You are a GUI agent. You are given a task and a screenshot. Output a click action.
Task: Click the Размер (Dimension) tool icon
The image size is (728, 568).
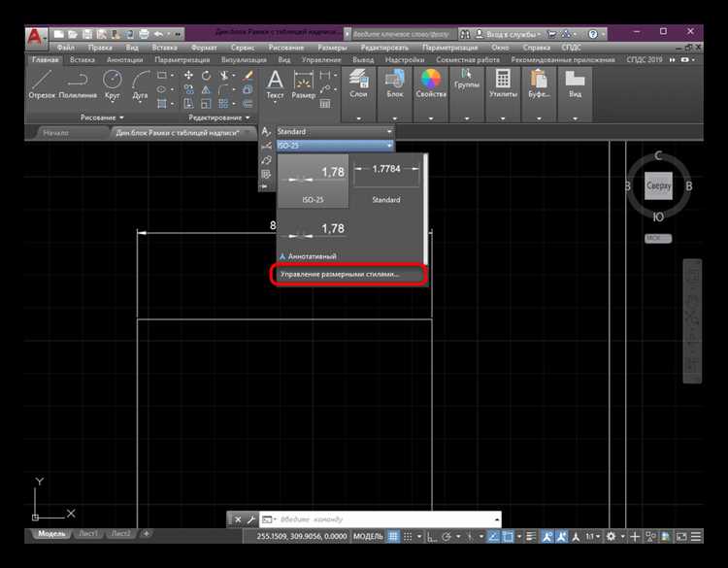(304, 82)
